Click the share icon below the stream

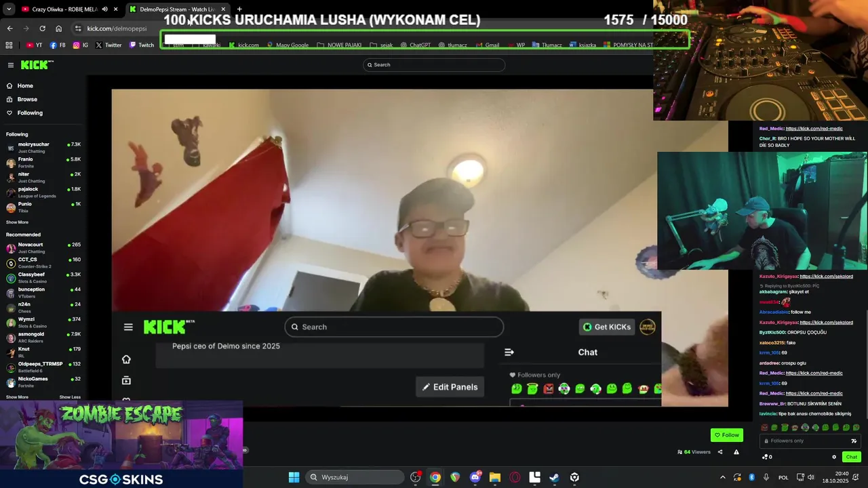click(x=720, y=452)
